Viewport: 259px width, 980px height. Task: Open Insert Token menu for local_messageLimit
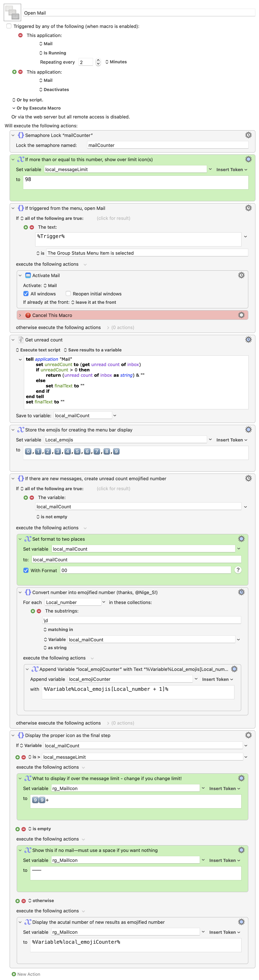click(232, 170)
